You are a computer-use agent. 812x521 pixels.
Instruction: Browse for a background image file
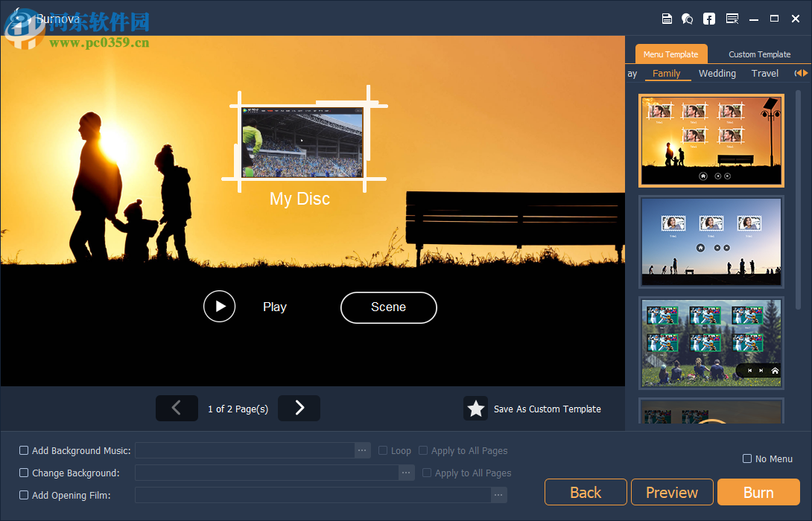click(x=406, y=473)
